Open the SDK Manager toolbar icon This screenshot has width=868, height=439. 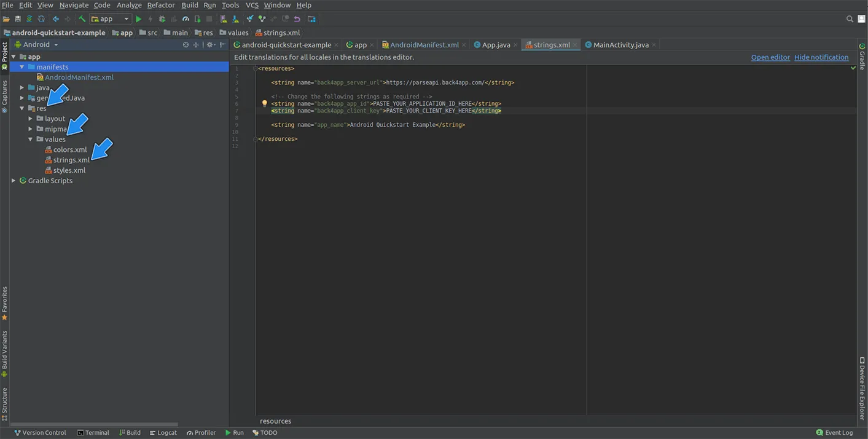click(235, 19)
